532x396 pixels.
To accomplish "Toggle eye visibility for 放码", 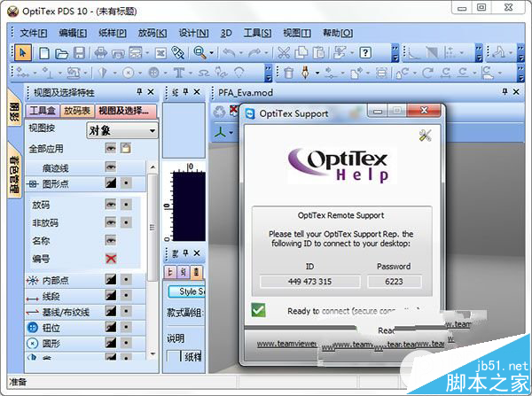I will [111, 204].
